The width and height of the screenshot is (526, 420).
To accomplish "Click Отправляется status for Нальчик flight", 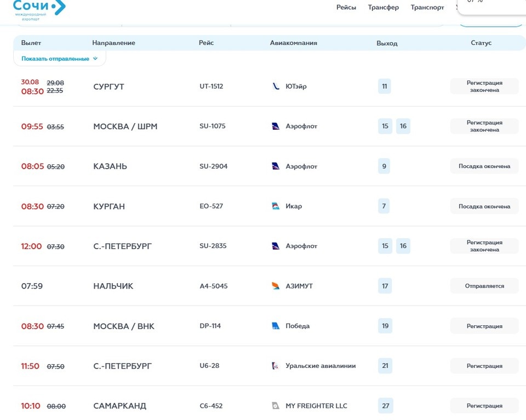I will click(484, 286).
